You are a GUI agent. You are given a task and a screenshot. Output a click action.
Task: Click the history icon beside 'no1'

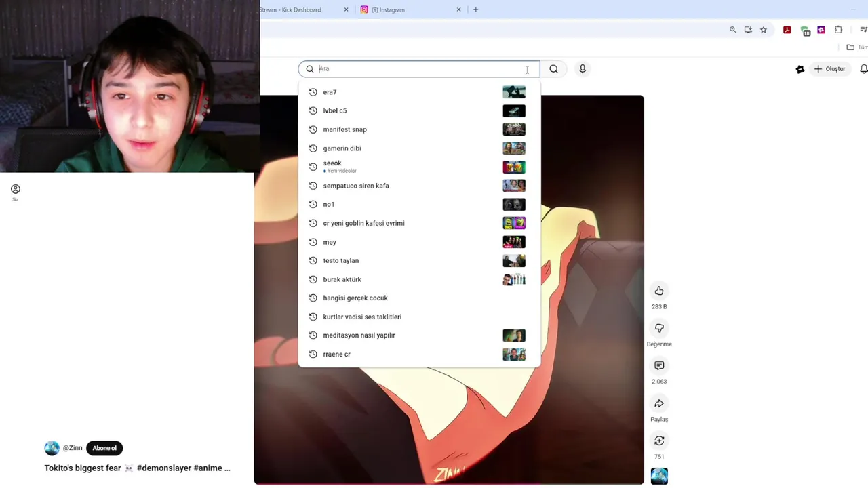[313, 204]
